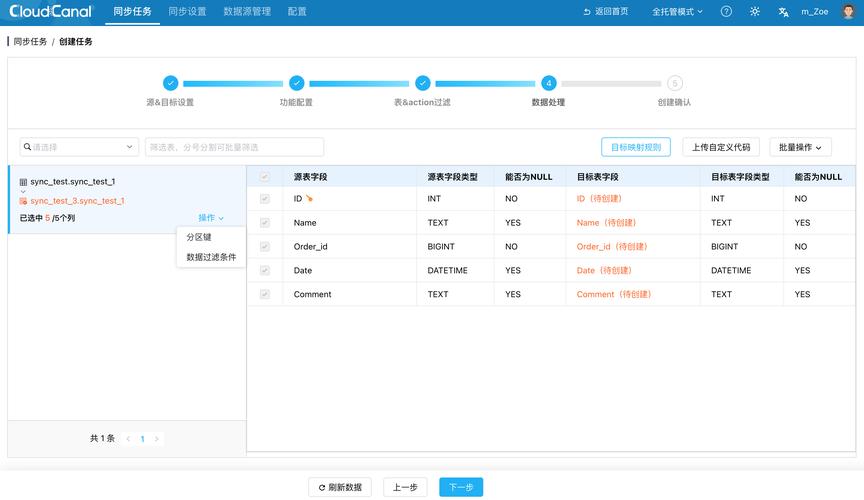Click the 目标表字段类型 column header
The height and width of the screenshot is (500, 864).
click(x=740, y=177)
